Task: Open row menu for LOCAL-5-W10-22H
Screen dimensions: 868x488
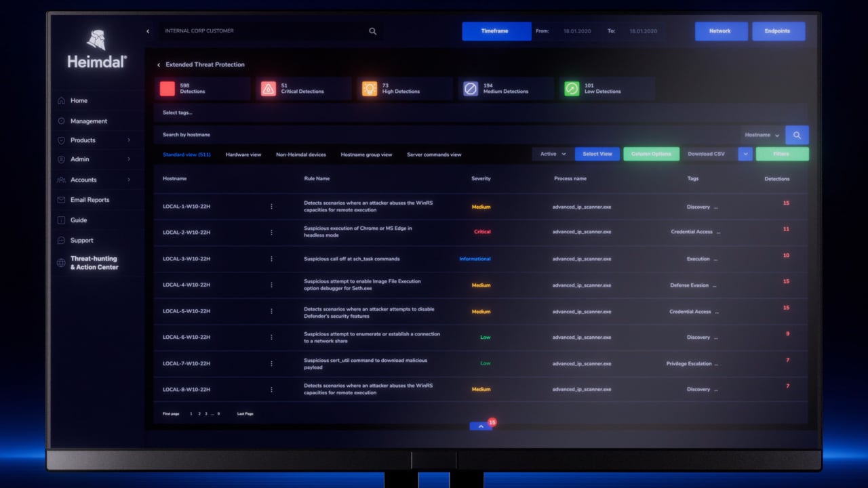Action: coord(271,312)
